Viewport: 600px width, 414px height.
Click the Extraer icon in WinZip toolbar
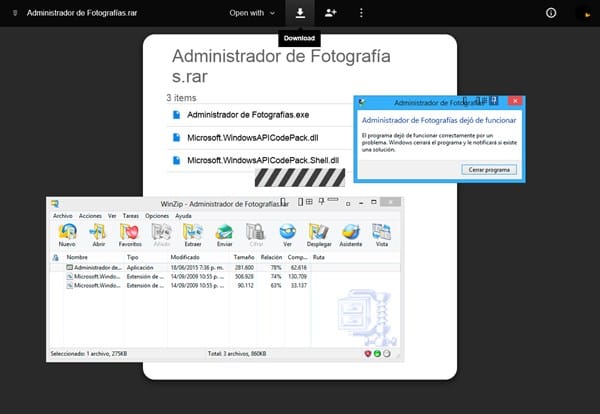point(192,234)
